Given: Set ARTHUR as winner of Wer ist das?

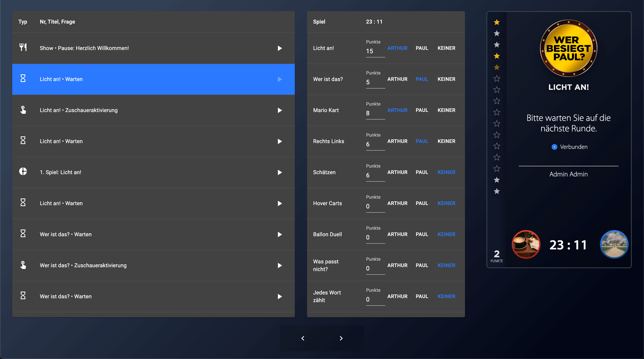Looking at the screenshot, I should pyautogui.click(x=397, y=79).
